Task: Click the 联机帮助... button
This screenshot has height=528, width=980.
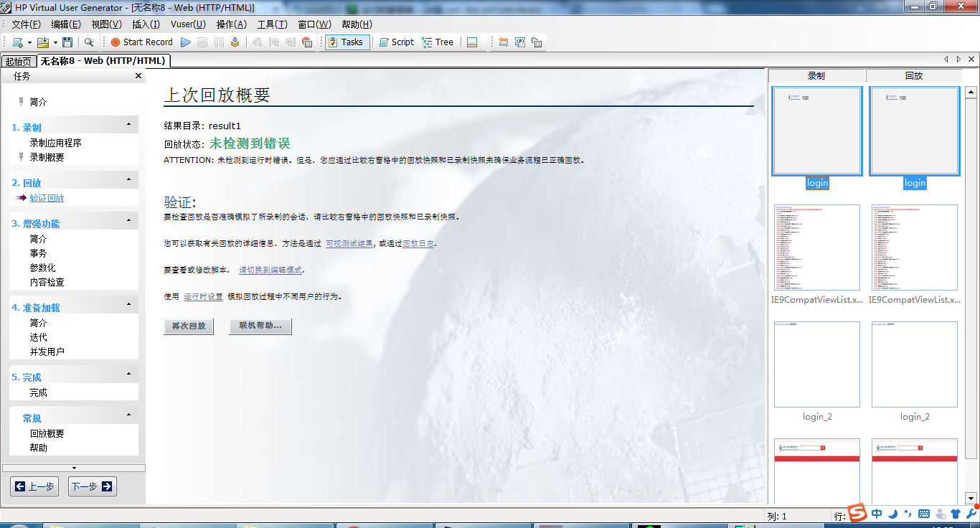Action: point(260,326)
